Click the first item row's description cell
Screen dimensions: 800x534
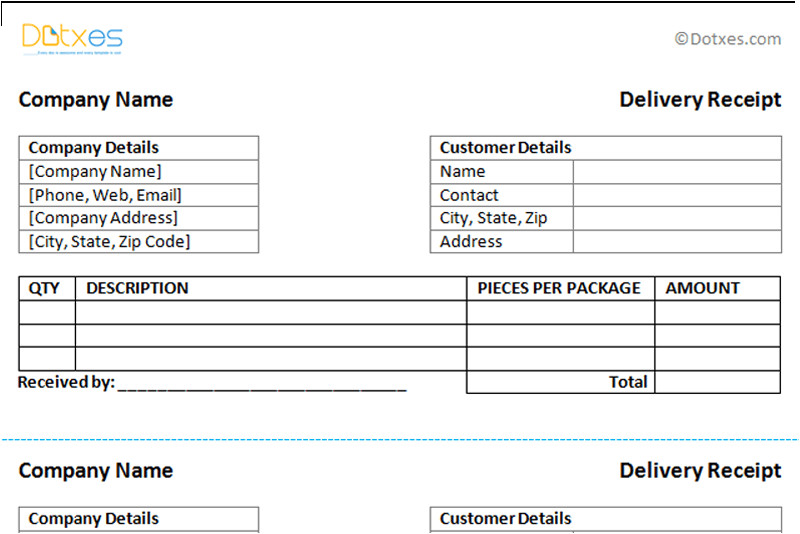[271, 312]
